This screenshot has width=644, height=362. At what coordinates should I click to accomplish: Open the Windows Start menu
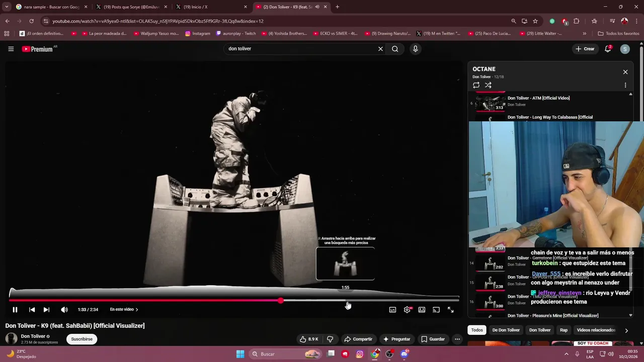tap(240, 354)
